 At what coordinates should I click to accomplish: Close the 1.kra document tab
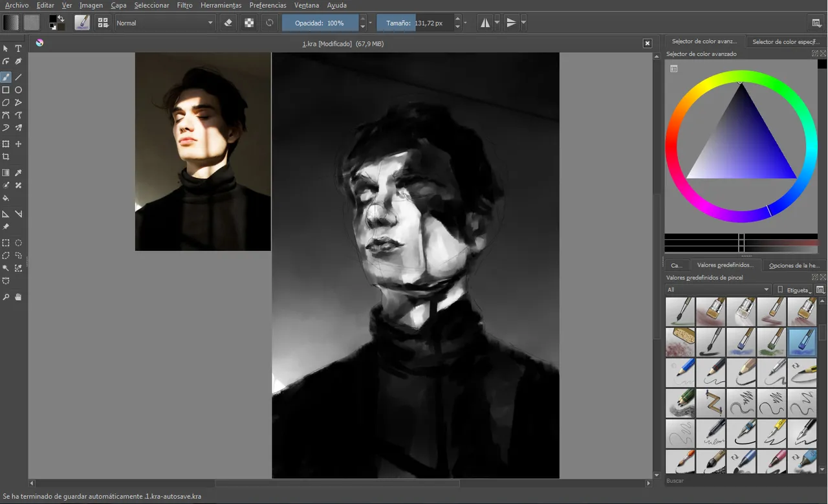pos(648,43)
